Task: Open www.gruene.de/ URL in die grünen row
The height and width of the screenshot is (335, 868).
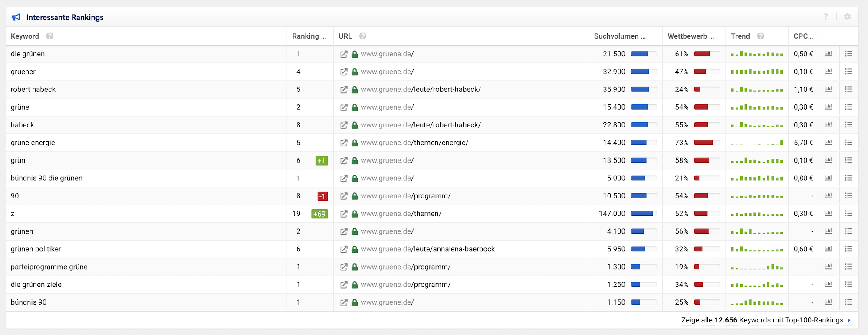Action: (x=387, y=54)
